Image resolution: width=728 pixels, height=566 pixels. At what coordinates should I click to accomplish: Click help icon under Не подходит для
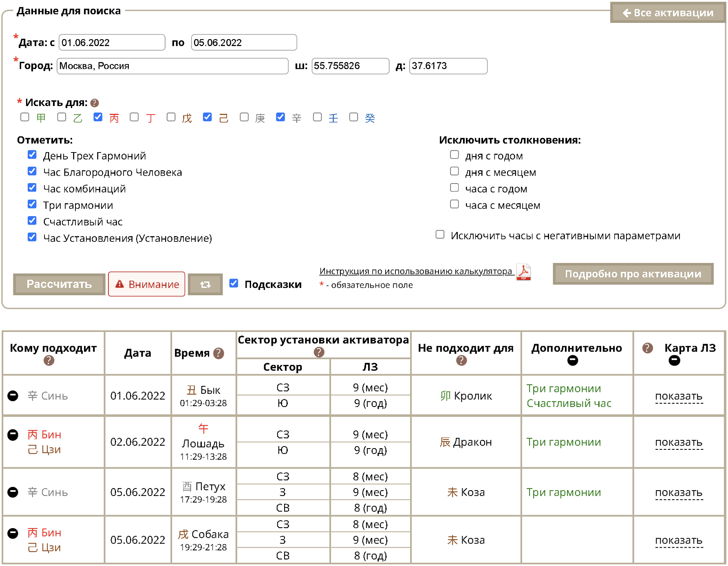[x=461, y=360]
